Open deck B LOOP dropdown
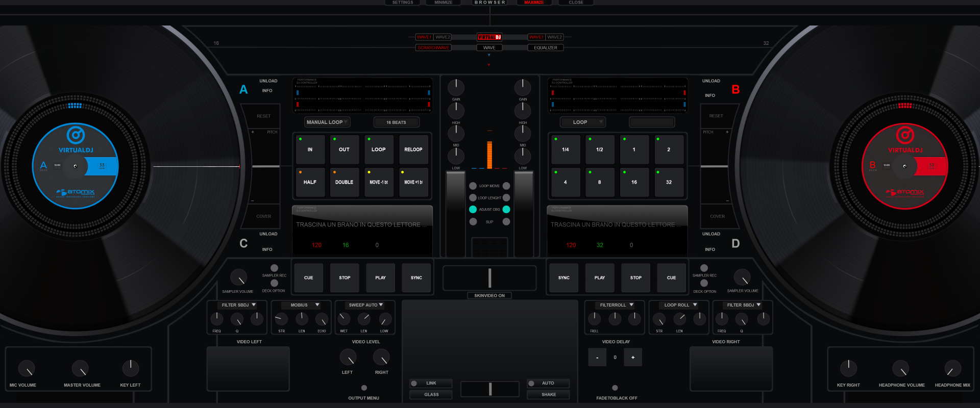 click(582, 122)
